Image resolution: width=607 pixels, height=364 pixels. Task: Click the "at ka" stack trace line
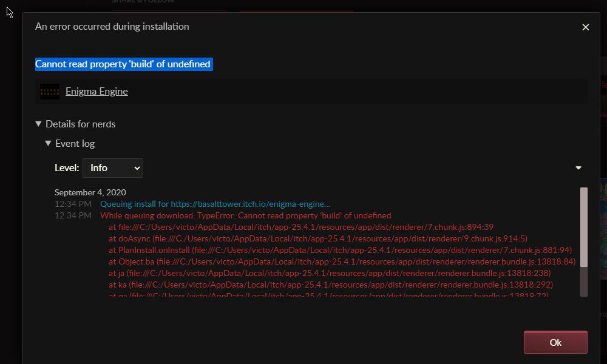pyautogui.click(x=331, y=285)
